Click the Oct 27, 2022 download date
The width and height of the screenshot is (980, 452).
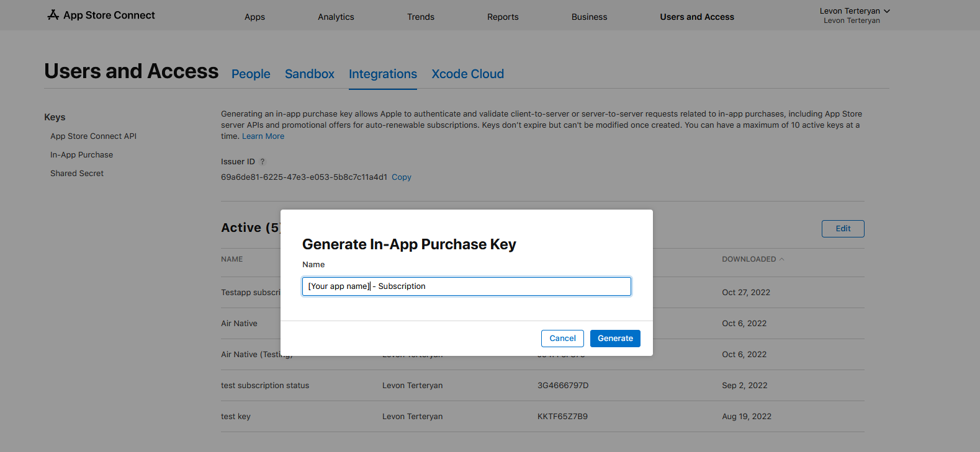tap(746, 293)
